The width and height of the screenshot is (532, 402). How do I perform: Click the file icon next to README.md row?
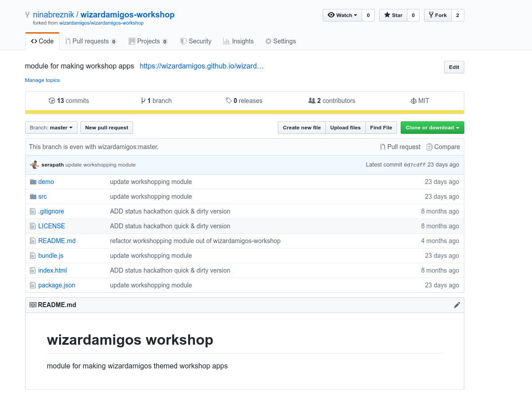click(x=33, y=241)
